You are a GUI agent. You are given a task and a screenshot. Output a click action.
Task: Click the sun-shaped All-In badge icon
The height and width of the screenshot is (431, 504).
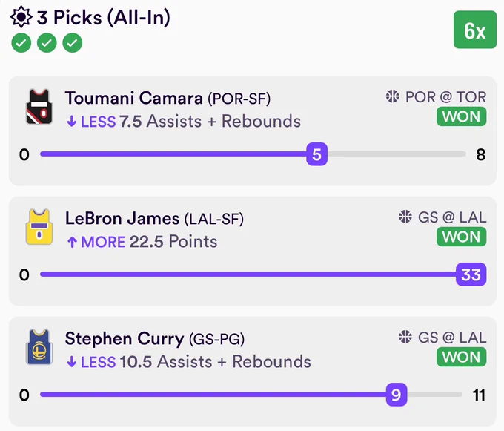(21, 17)
